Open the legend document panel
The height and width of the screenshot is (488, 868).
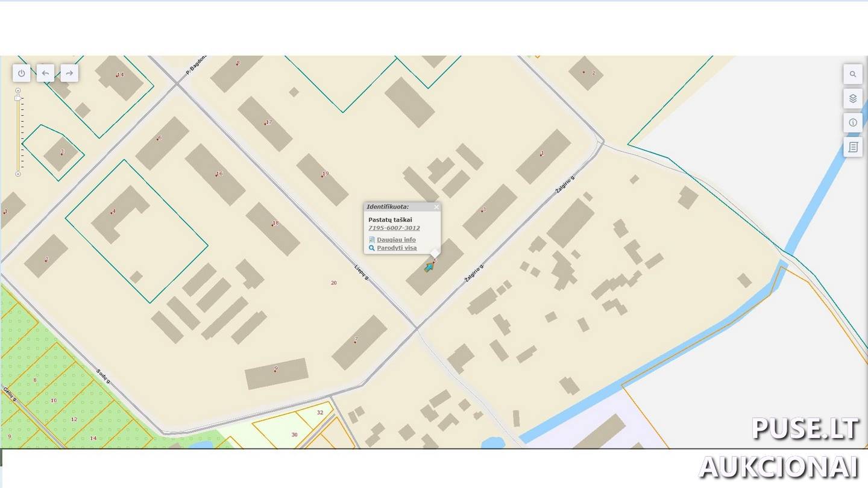coord(853,146)
